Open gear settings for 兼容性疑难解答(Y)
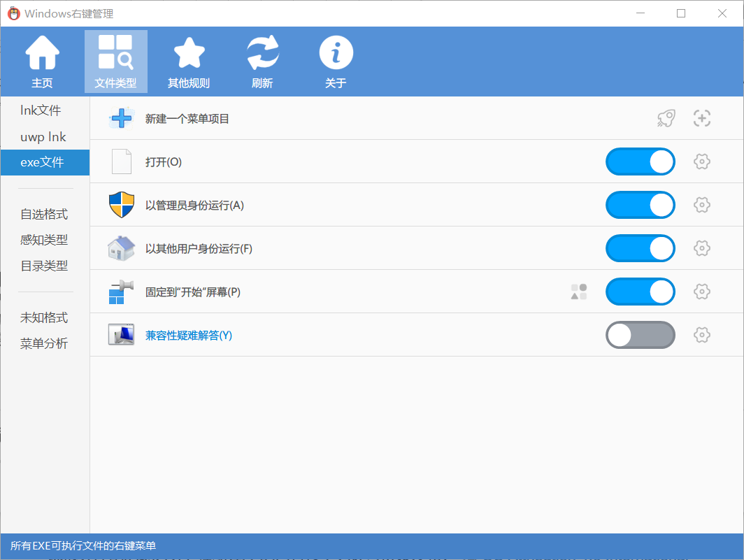The height and width of the screenshot is (560, 744). pos(702,336)
